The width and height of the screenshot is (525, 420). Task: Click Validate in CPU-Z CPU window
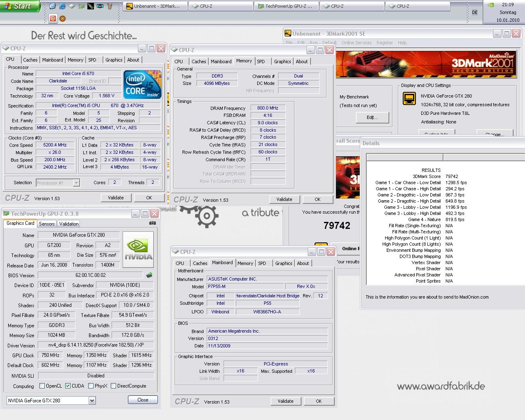[x=116, y=198]
